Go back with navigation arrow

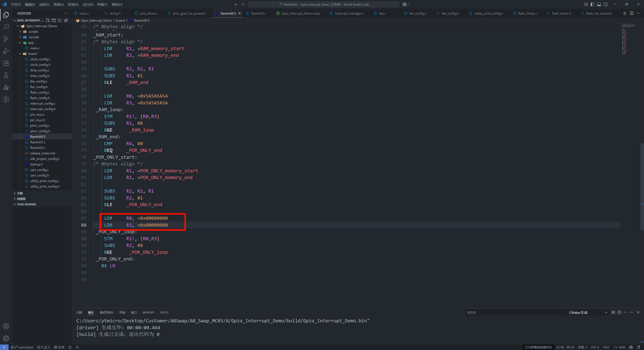pyautogui.click(x=236, y=5)
